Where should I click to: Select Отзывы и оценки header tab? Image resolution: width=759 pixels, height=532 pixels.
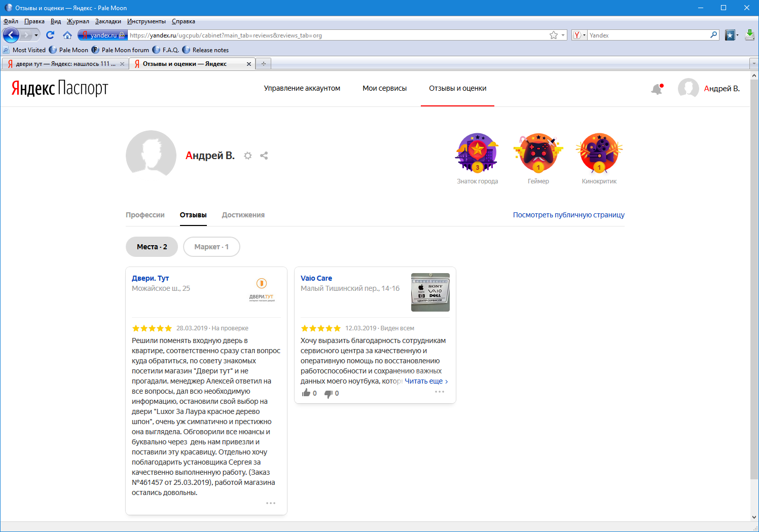(x=458, y=88)
